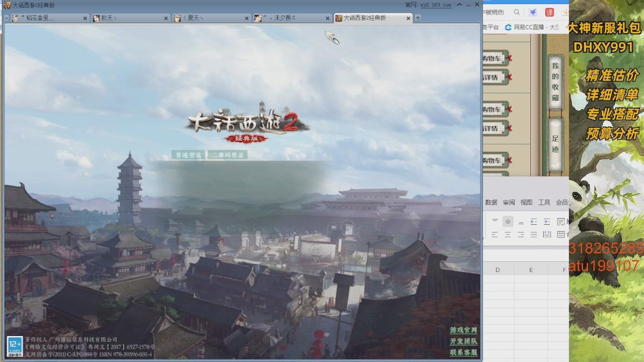Collapse the game window with the up arrow

tap(459, 5)
